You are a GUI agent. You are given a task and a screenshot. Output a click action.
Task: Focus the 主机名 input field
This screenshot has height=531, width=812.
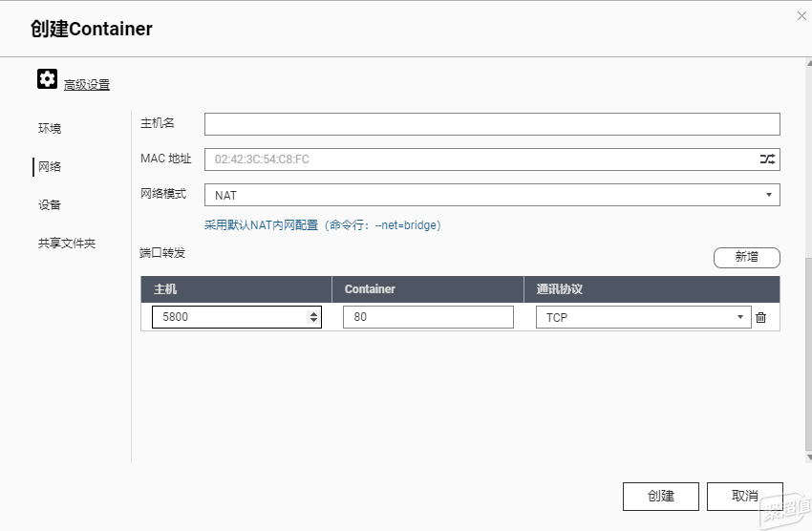(492, 124)
